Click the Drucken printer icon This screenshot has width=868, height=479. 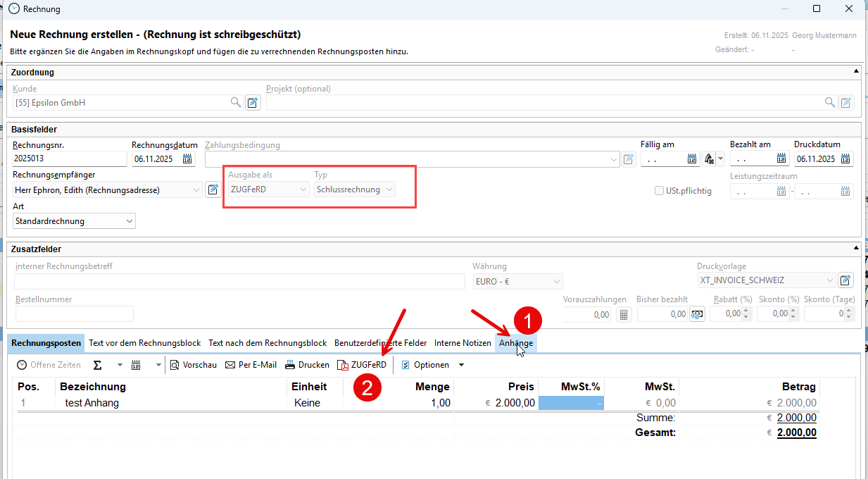(x=307, y=365)
